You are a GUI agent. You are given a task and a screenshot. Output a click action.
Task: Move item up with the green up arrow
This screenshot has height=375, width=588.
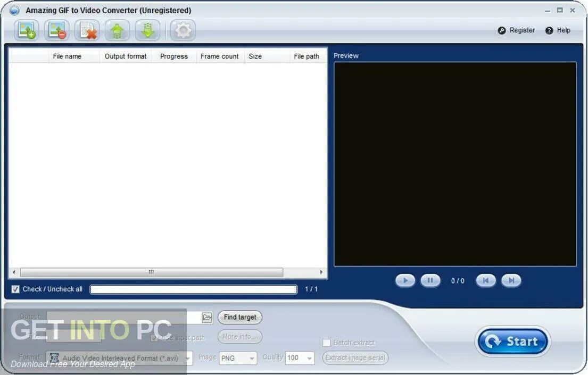pyautogui.click(x=118, y=30)
